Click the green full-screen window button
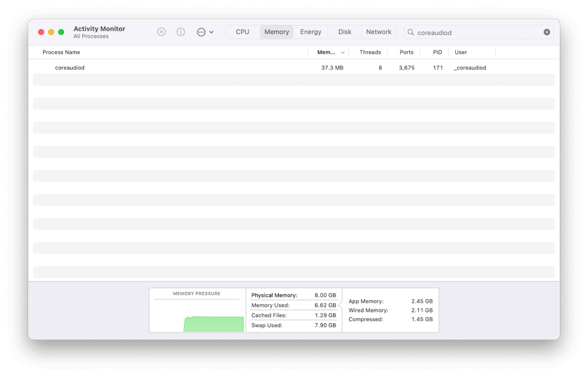The image size is (588, 377). (61, 32)
